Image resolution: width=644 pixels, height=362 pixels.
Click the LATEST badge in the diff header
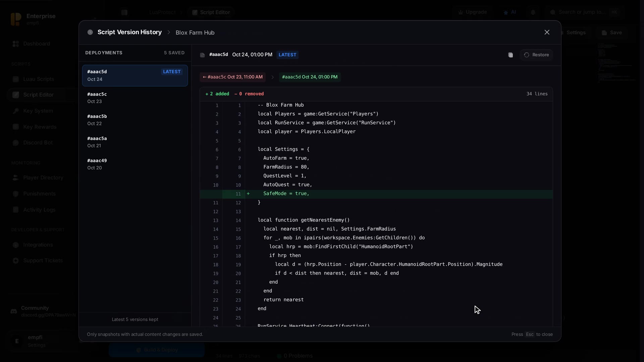click(287, 55)
